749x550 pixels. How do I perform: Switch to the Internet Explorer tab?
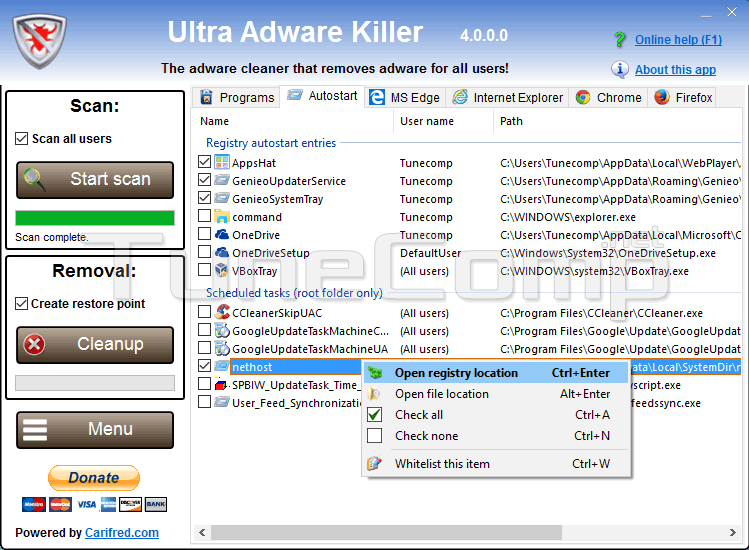(507, 97)
